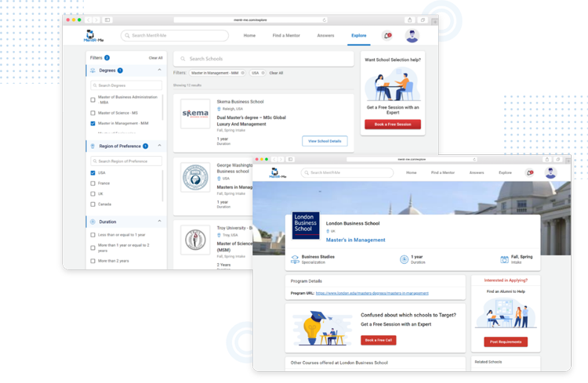Reload icon in front window address bar
The image size is (588, 383).
[x=474, y=159]
